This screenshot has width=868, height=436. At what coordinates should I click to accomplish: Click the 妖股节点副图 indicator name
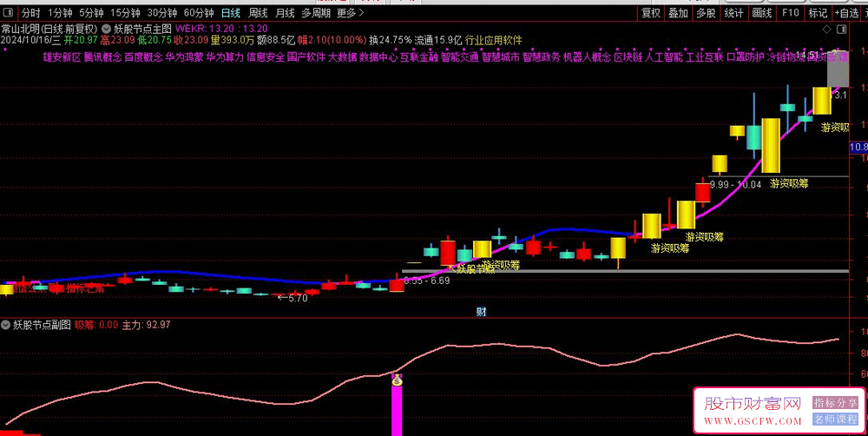pos(42,325)
